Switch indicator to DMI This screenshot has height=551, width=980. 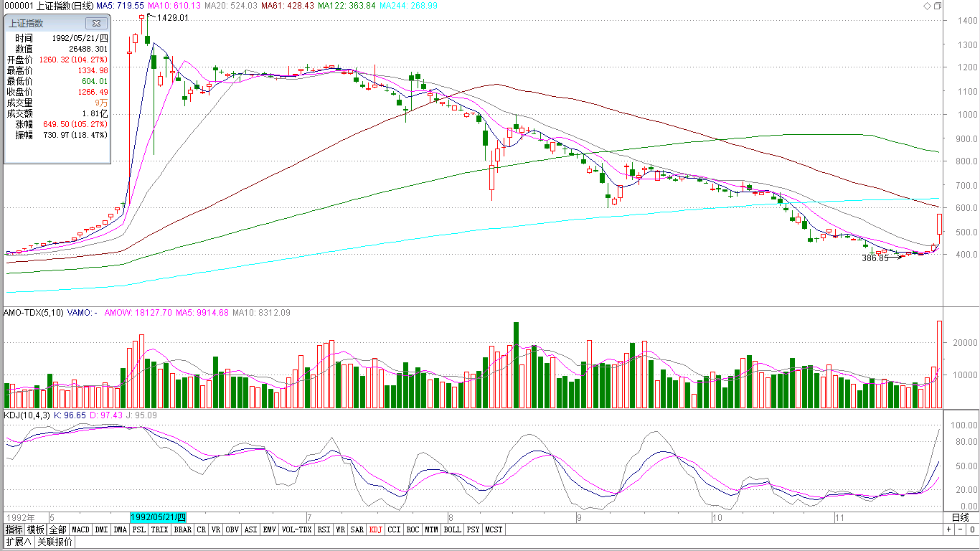point(102,529)
